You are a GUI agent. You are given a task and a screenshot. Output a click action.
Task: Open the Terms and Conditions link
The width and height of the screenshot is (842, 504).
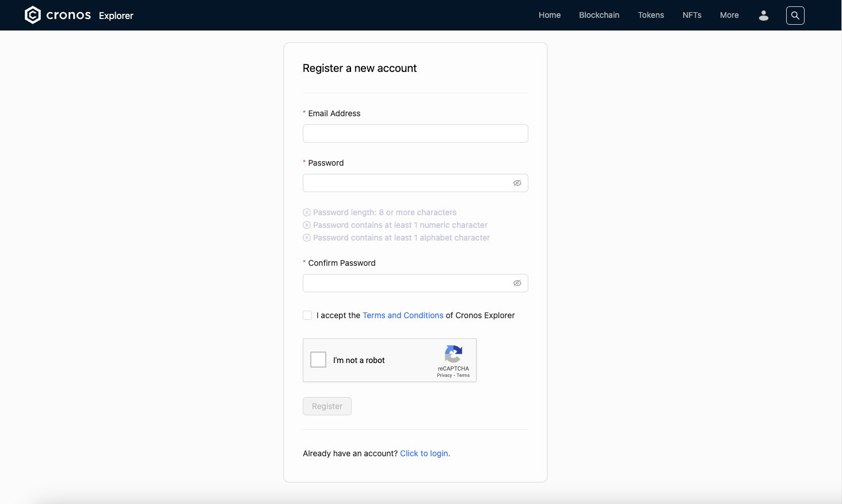pyautogui.click(x=403, y=315)
